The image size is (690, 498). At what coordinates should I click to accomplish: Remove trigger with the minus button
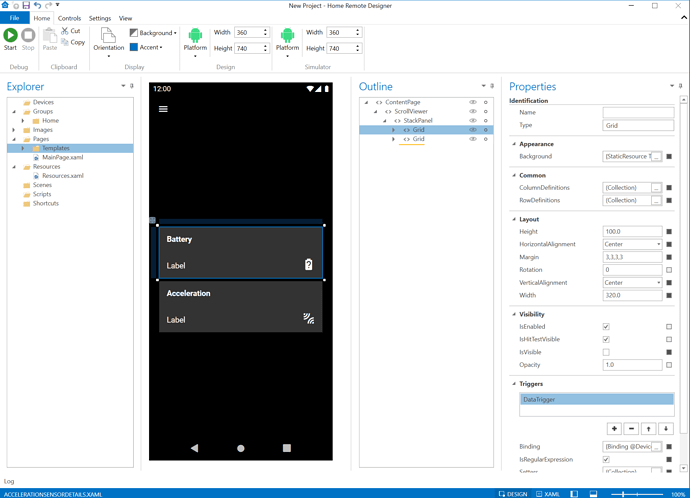(x=631, y=428)
